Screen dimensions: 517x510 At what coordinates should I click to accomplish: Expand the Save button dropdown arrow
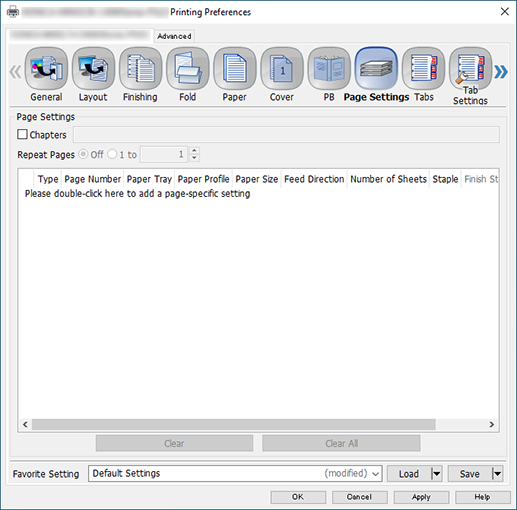497,474
